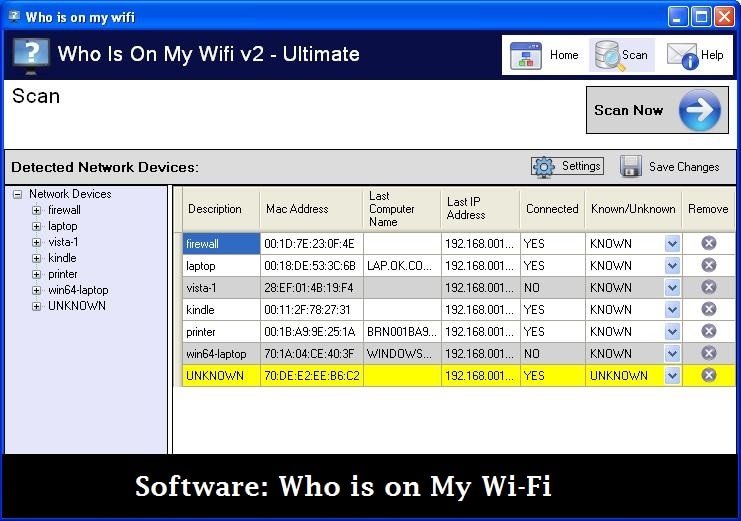Remove the printer device row
Screen dimensions: 741x521
[708, 331]
